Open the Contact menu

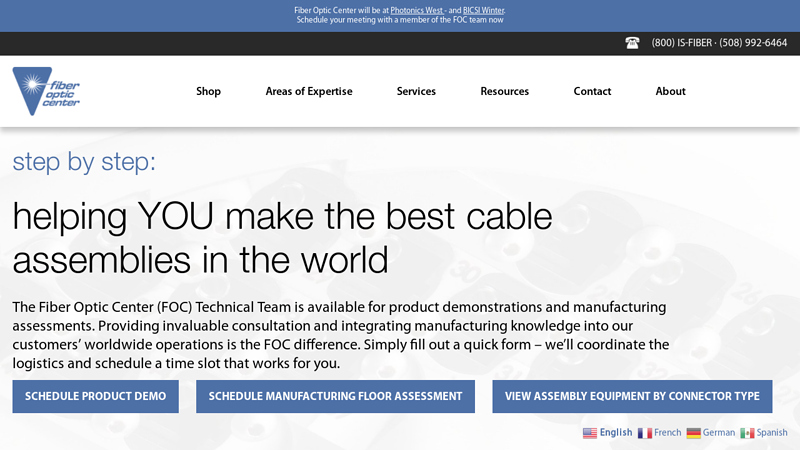point(592,91)
